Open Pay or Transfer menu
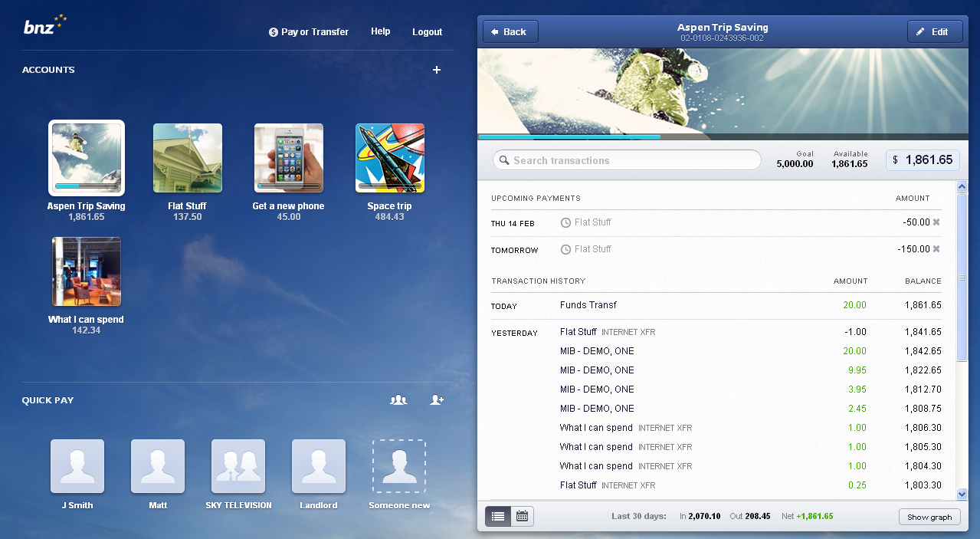Screen dimensions: 980x539 tap(309, 32)
